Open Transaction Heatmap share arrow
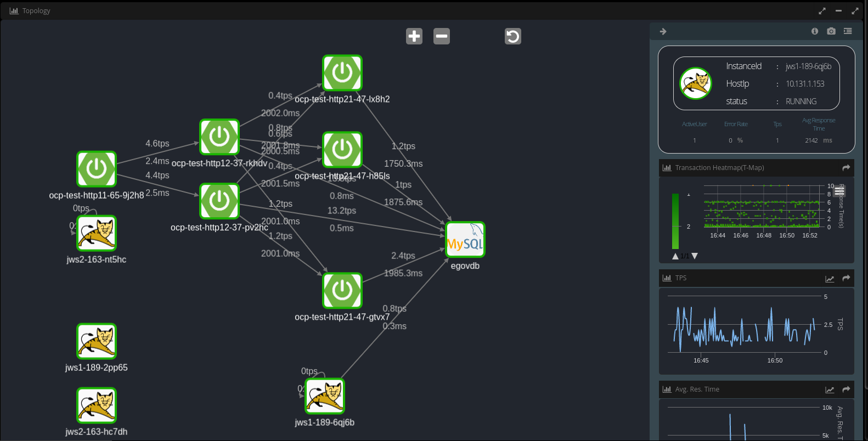Viewport: 868px width, 441px height. (x=846, y=168)
